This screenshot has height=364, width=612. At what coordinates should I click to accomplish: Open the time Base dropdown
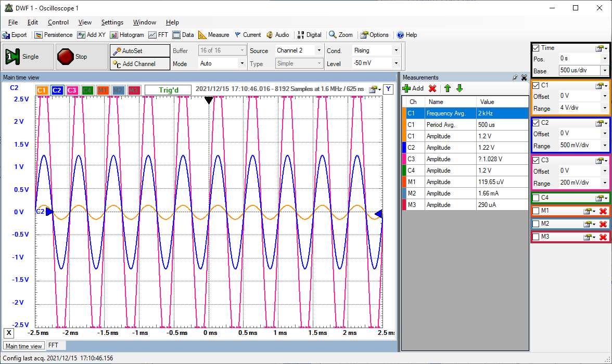(x=604, y=70)
